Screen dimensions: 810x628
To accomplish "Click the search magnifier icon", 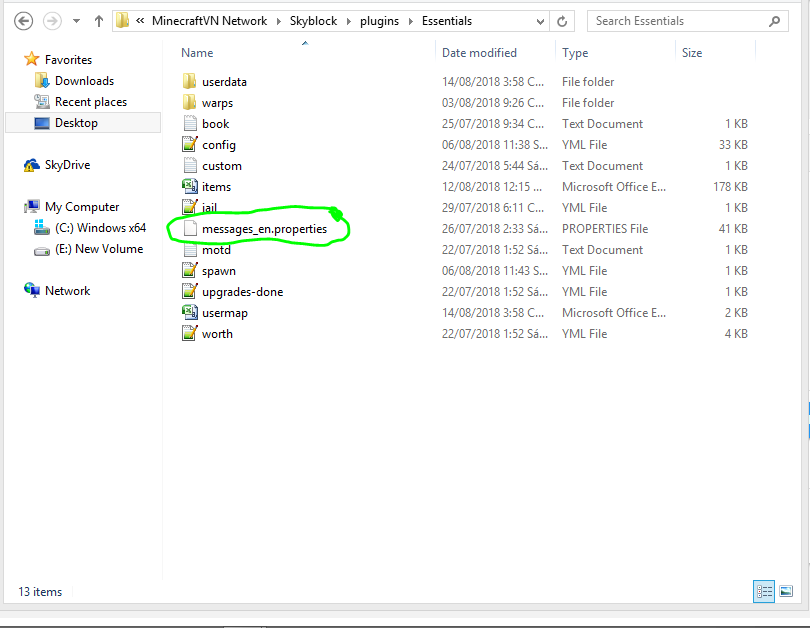I will (x=774, y=21).
